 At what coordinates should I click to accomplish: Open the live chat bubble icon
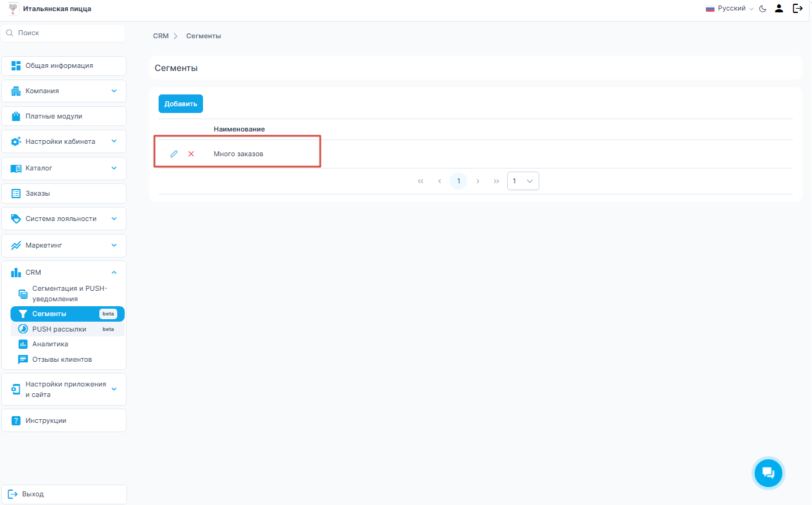pos(768,473)
